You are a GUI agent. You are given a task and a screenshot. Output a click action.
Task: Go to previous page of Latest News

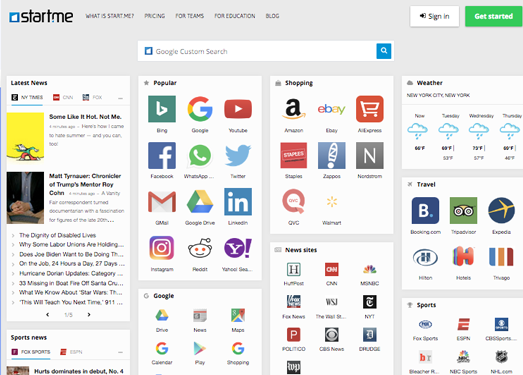tap(48, 315)
